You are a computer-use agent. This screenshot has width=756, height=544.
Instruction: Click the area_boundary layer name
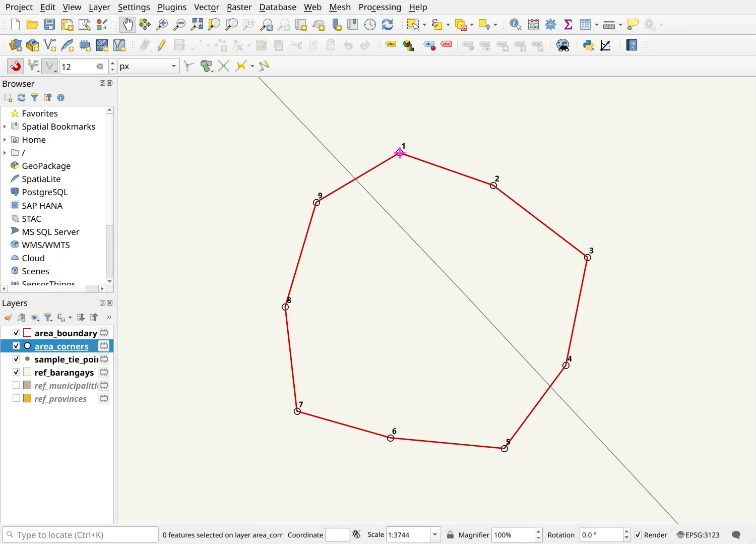(x=66, y=333)
